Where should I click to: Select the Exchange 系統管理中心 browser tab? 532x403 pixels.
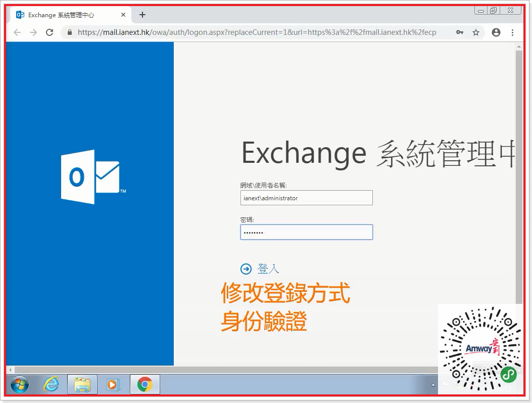pos(71,15)
